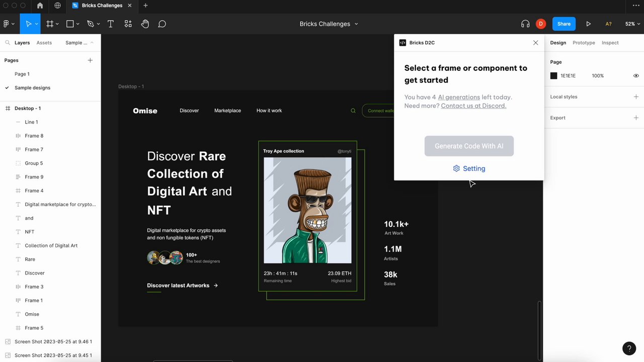Toggle page background color visibility eye
The height and width of the screenshot is (362, 644).
point(636,76)
